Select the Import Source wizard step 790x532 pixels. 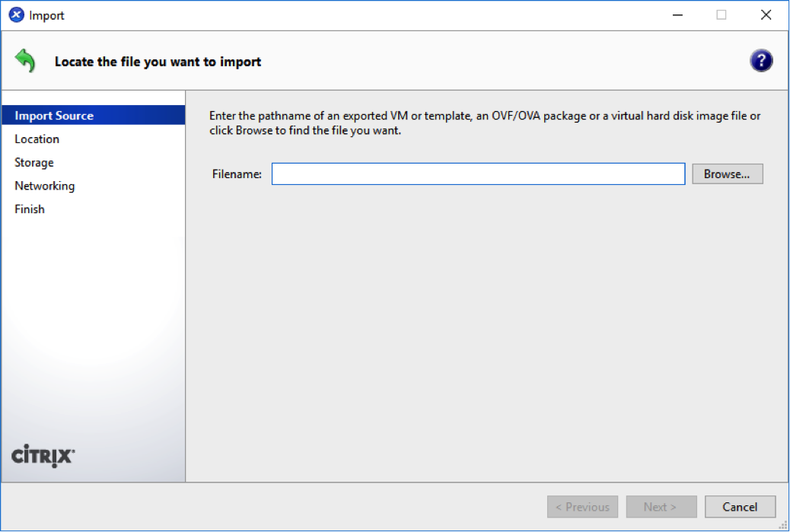point(94,116)
